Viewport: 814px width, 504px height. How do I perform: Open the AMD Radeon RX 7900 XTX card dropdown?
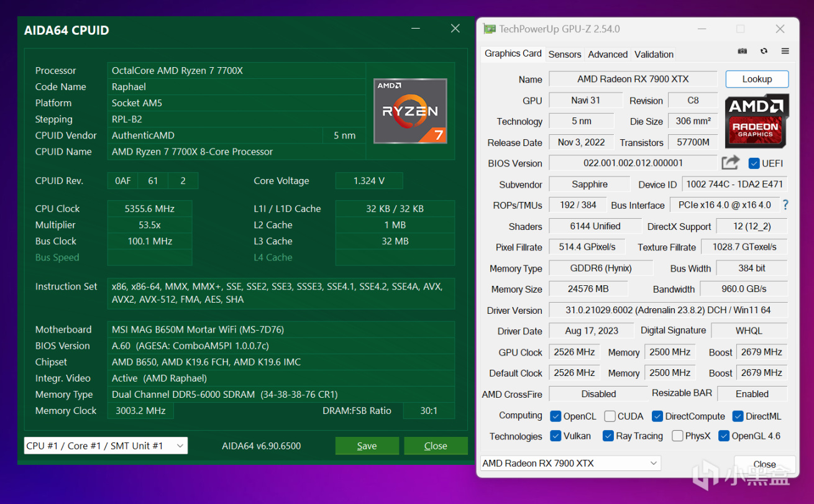click(x=570, y=463)
